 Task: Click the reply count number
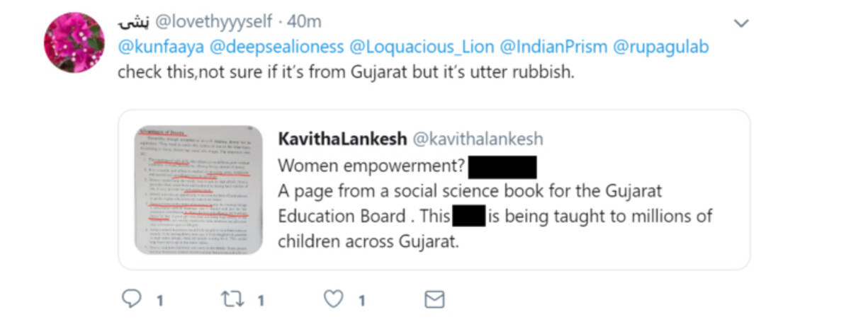point(160,301)
